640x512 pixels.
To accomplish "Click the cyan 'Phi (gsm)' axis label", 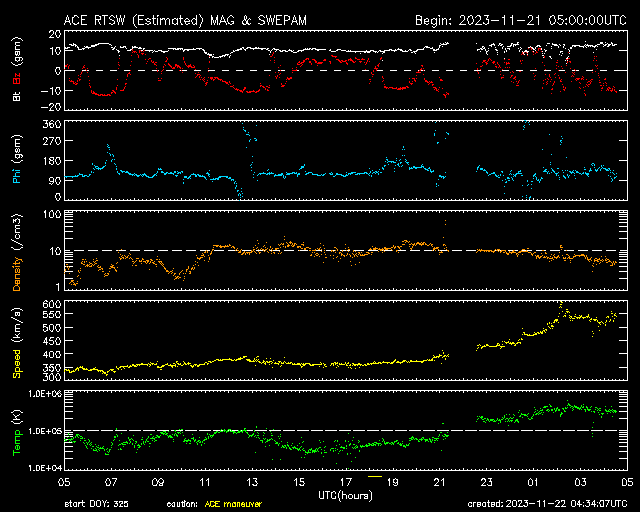I will tap(17, 160).
